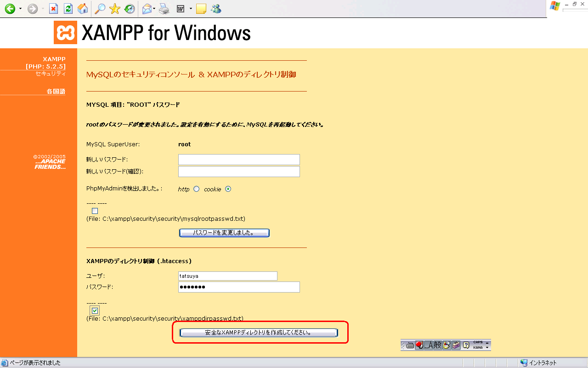Screen dimensions: 588x368
Task: Print the page with the printer icon
Action: pos(164,9)
